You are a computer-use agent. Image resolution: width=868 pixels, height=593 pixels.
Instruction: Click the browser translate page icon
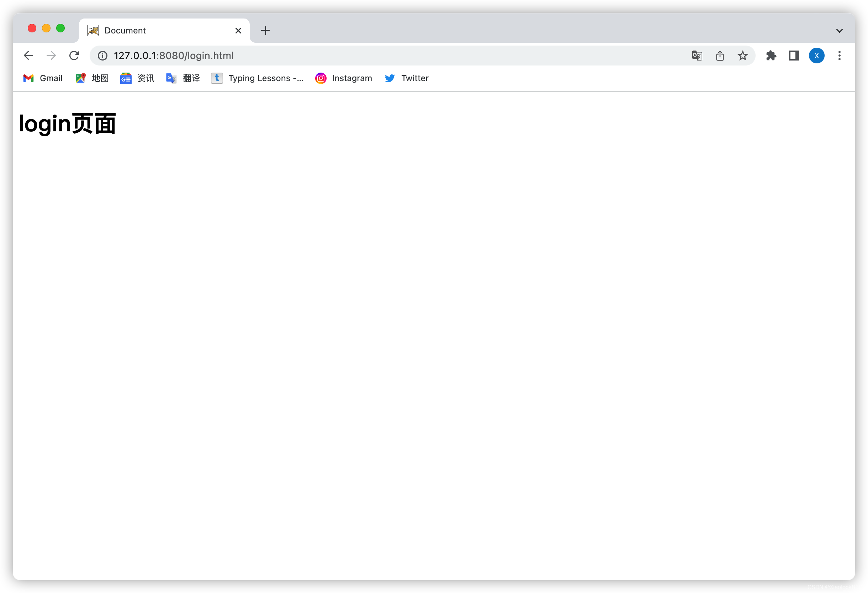(697, 56)
